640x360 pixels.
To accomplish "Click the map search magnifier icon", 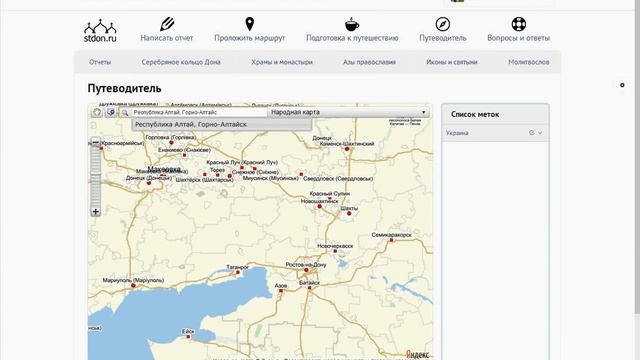I will pos(125,113).
